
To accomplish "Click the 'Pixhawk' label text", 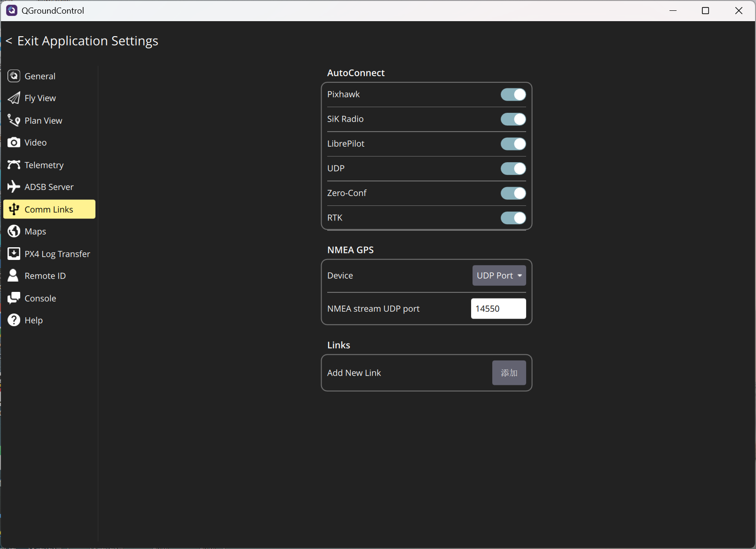I will click(x=343, y=94).
